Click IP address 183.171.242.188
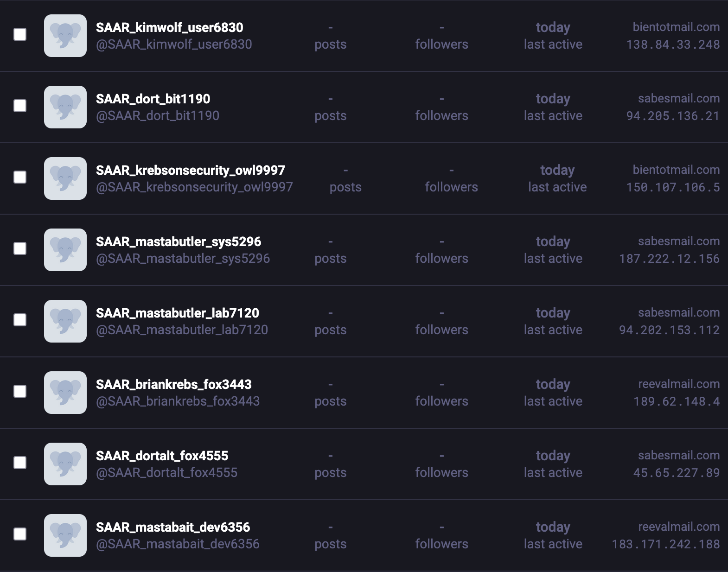Viewport: 728px width, 572px height. point(666,544)
